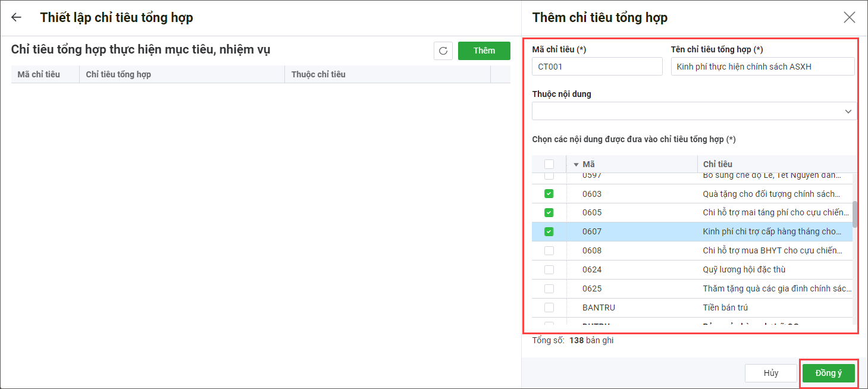Click the Thêm button
Image resolution: width=868 pixels, height=389 pixels.
[484, 51]
